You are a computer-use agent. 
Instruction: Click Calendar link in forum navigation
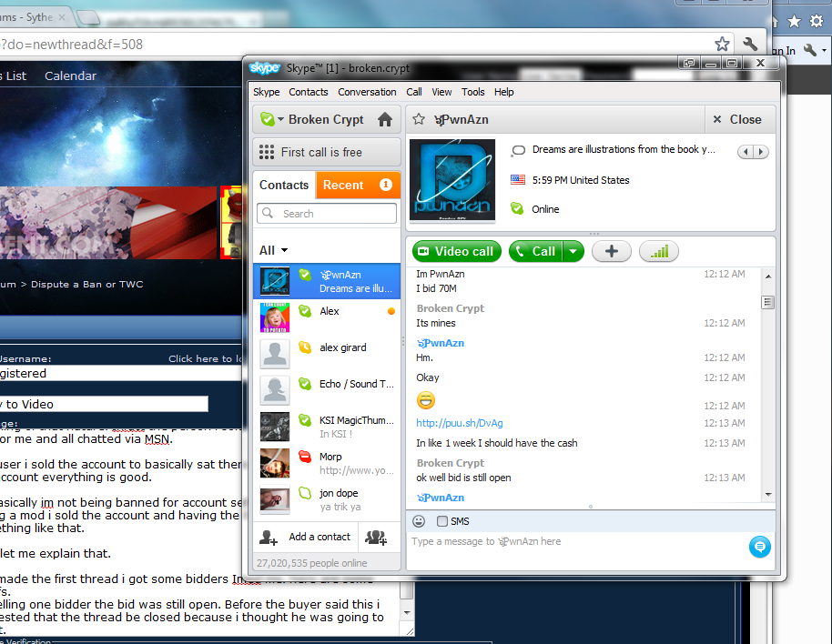pyautogui.click(x=71, y=75)
